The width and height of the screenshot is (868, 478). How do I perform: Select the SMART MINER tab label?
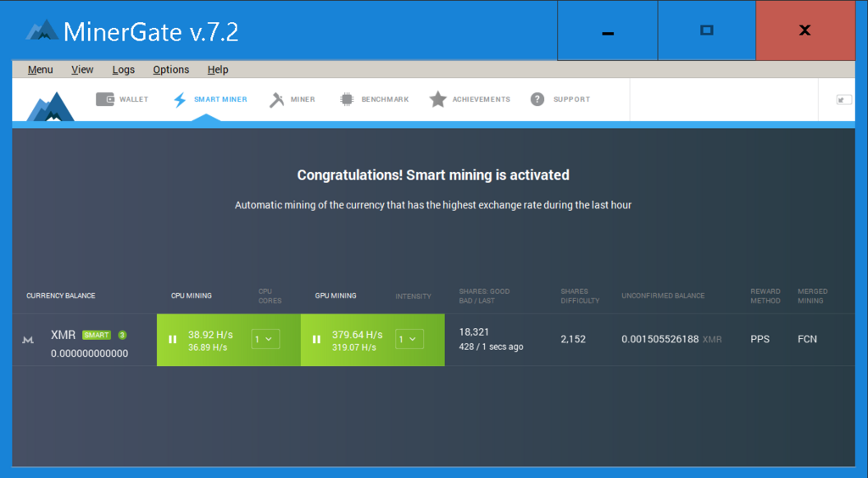click(x=220, y=100)
